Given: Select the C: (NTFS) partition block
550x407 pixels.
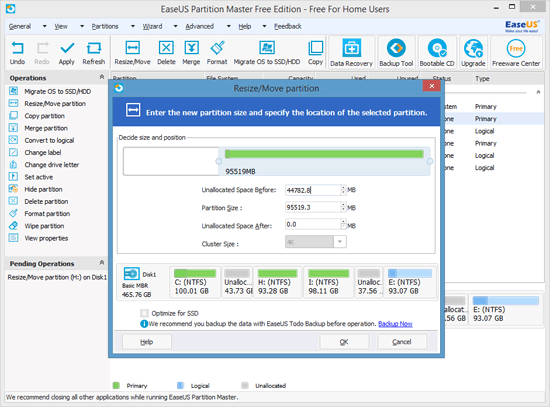Looking at the screenshot, I should [195, 282].
